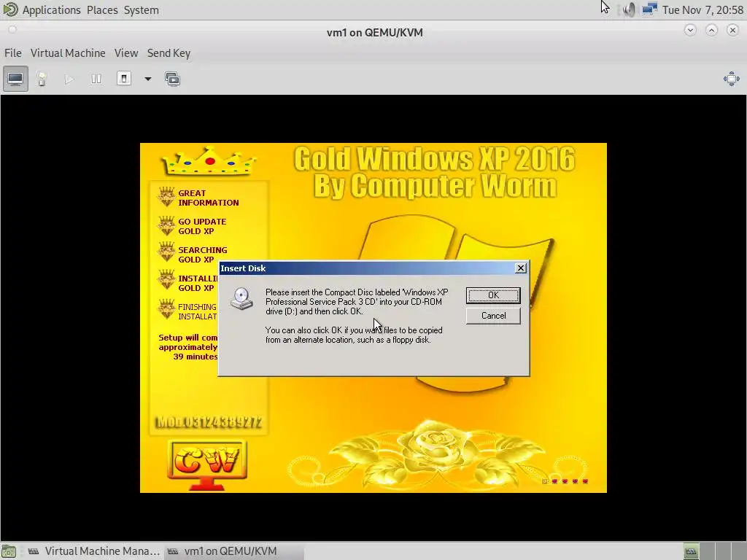Click the GREAT INFORMATION setup step
Image resolution: width=747 pixels, height=560 pixels.
pyautogui.click(x=208, y=198)
